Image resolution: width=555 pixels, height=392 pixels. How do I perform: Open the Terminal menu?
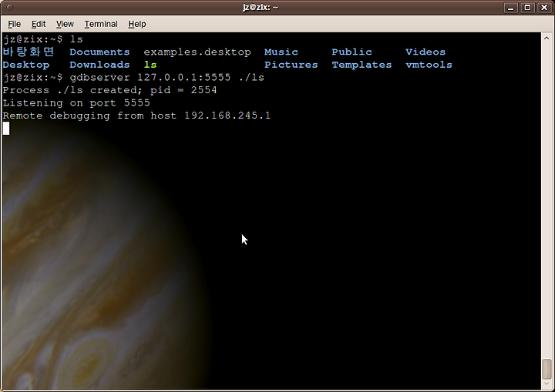pos(101,24)
